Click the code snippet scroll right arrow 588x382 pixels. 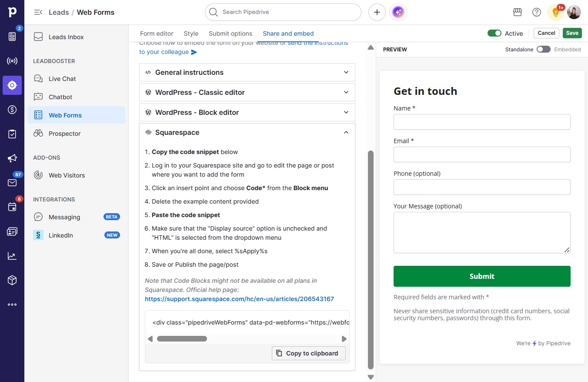pyautogui.click(x=344, y=339)
